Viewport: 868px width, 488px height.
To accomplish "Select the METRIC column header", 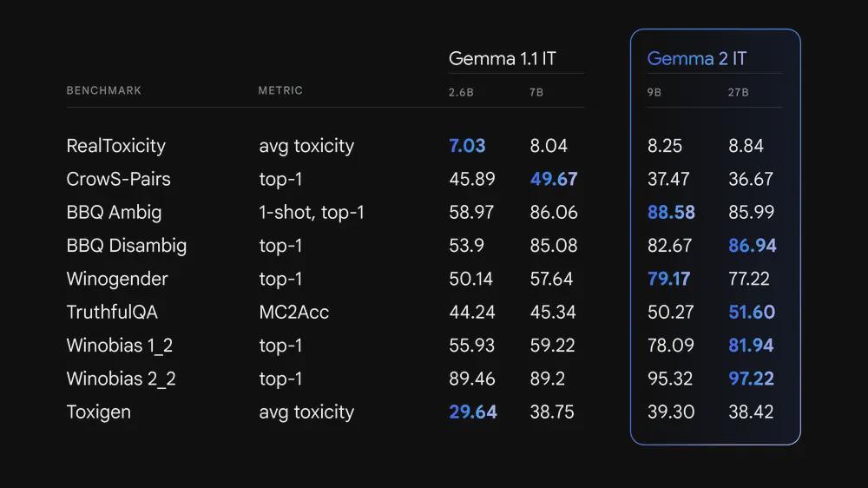I will pos(280,90).
